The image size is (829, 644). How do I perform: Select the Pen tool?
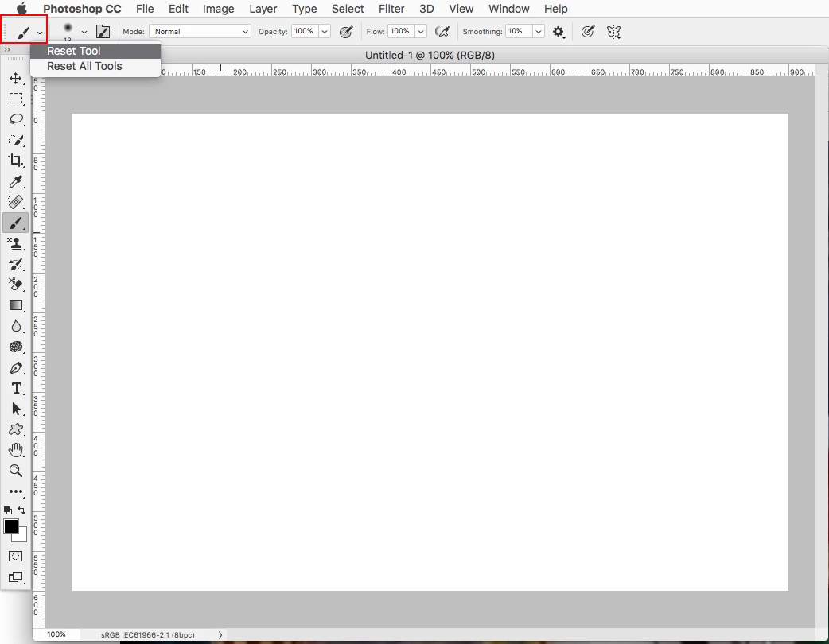click(x=16, y=367)
